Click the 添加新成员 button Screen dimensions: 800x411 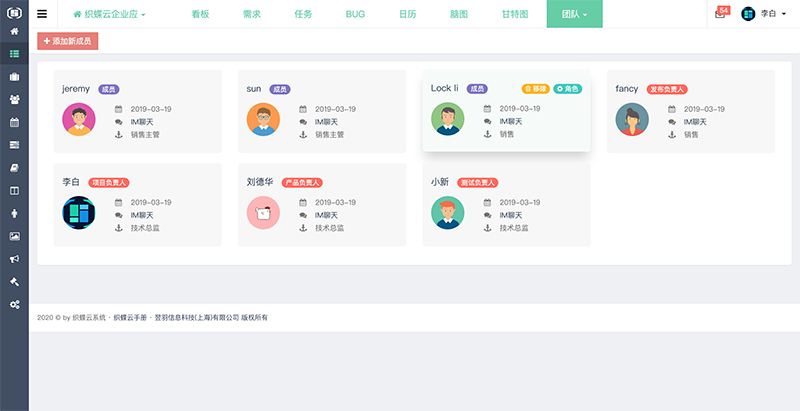pyautogui.click(x=67, y=41)
